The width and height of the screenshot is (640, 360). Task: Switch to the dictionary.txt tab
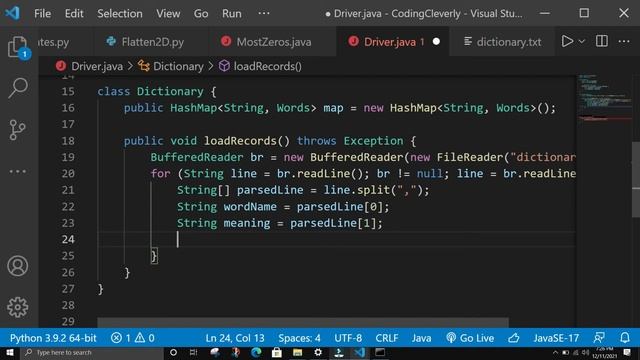click(502, 42)
